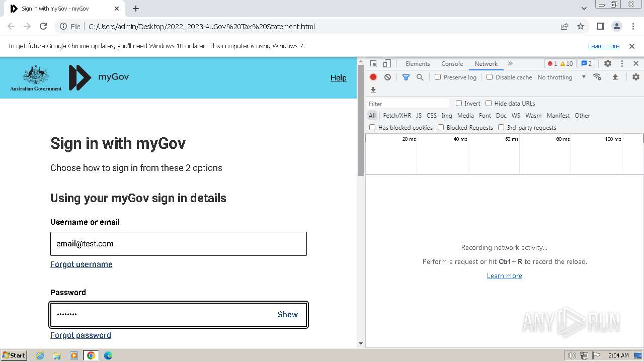Open DevTools settings gear icon
The image size is (644, 362).
(x=608, y=63)
